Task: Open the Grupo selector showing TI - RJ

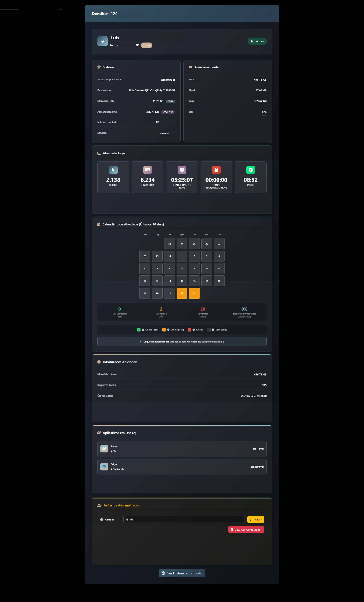Action: tap(184, 519)
